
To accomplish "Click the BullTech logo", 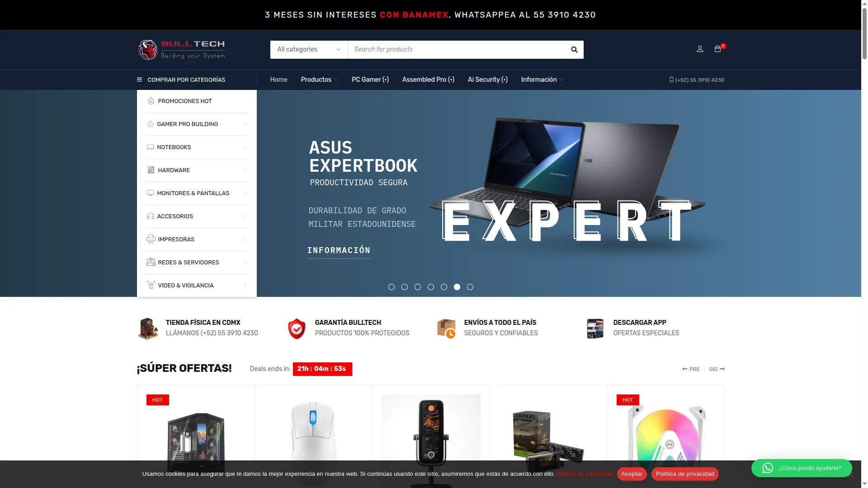I will point(182,50).
